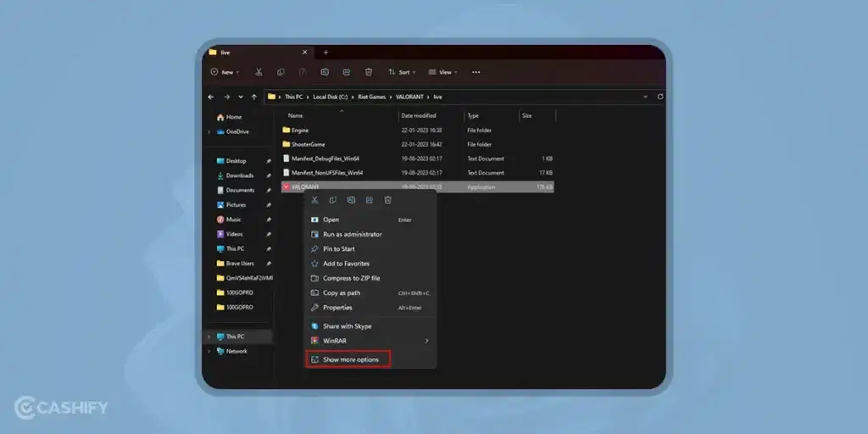Choose Add to Favorites
The height and width of the screenshot is (434, 868).
(x=370, y=264)
